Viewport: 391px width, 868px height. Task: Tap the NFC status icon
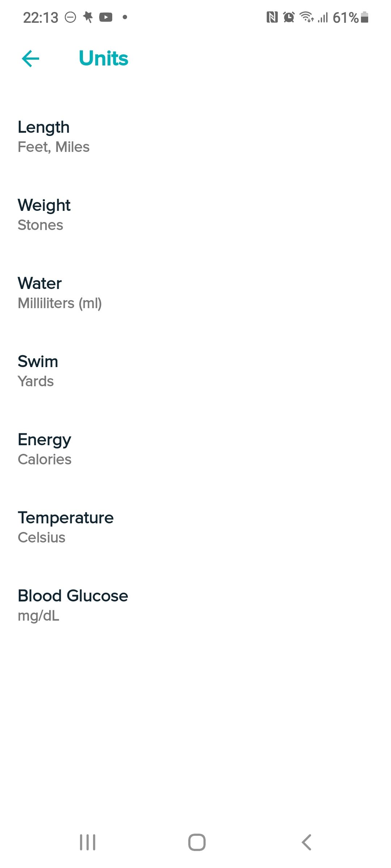(x=272, y=17)
